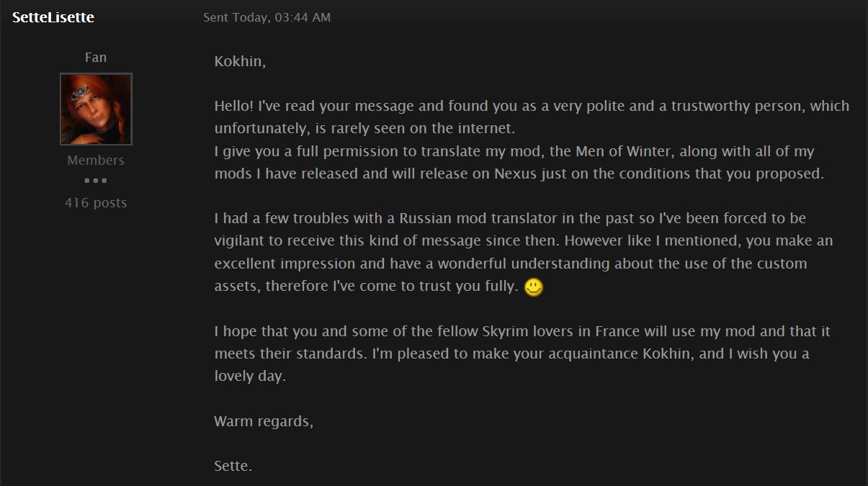The width and height of the screenshot is (868, 486).
Task: Open SetteLisette's avatar image
Action: pos(96,109)
